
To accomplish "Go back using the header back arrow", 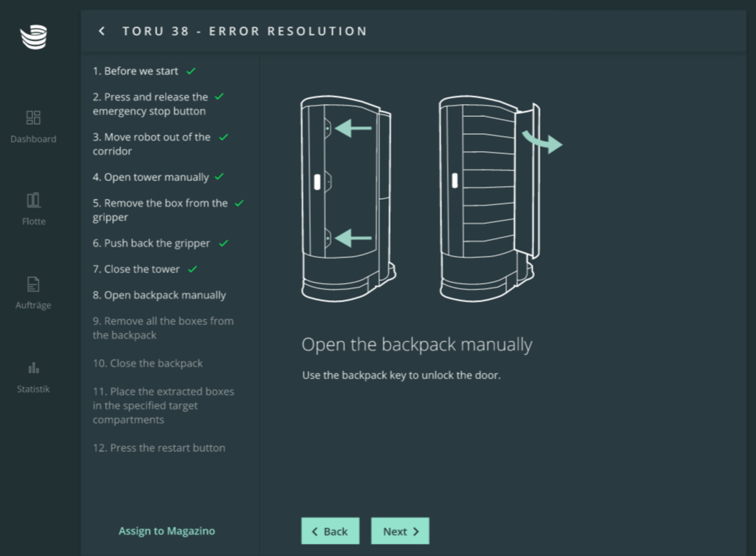I will pos(102,31).
